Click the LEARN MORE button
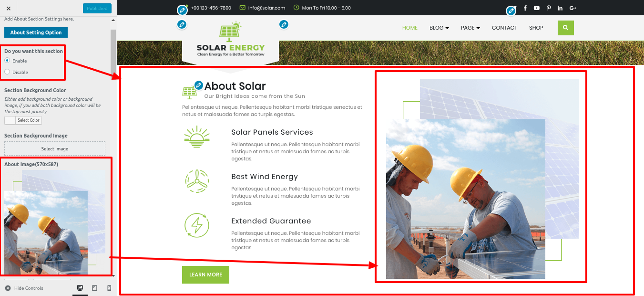This screenshot has height=296, width=644. pyautogui.click(x=205, y=275)
